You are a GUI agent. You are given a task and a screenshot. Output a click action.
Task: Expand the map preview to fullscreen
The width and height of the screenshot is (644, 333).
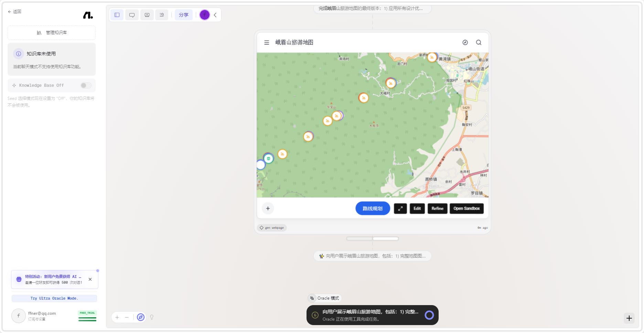pyautogui.click(x=400, y=208)
